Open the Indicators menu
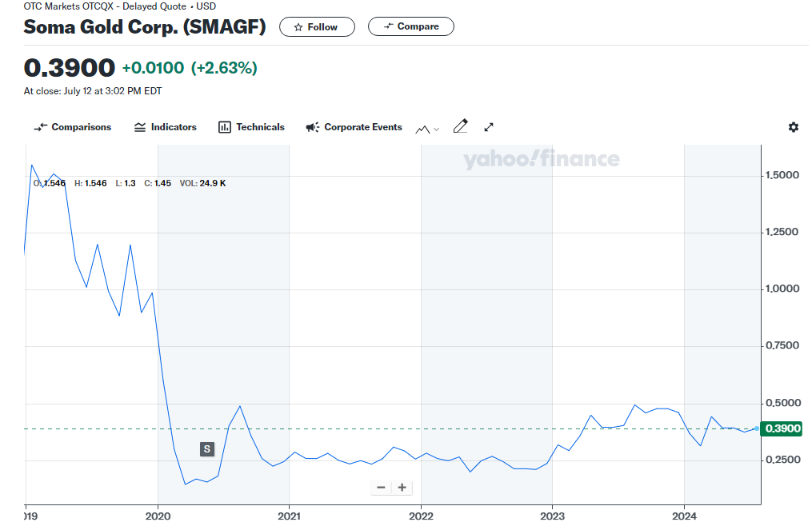This screenshot has width=812, height=530. [x=165, y=127]
